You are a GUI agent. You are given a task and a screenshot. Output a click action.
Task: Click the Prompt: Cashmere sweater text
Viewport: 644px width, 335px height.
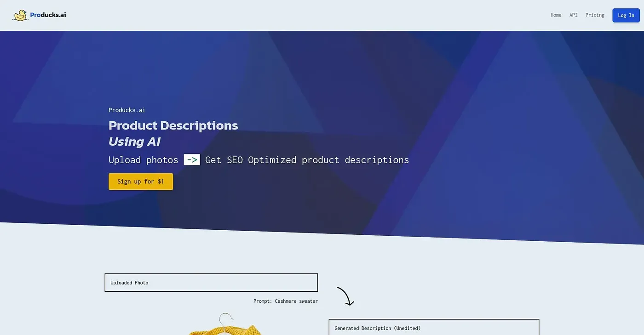286,301
